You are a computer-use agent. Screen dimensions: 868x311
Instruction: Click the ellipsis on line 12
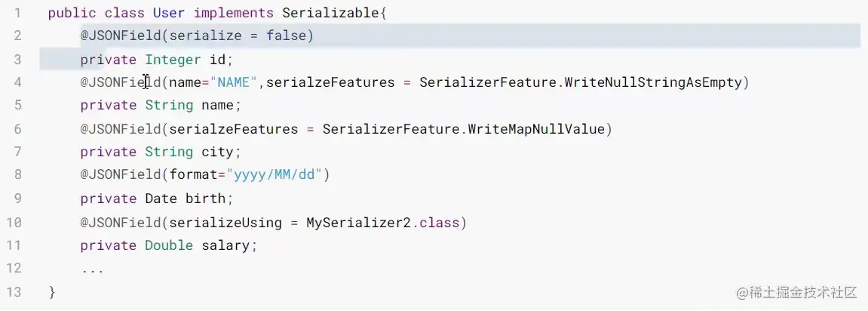pyautogui.click(x=92, y=269)
